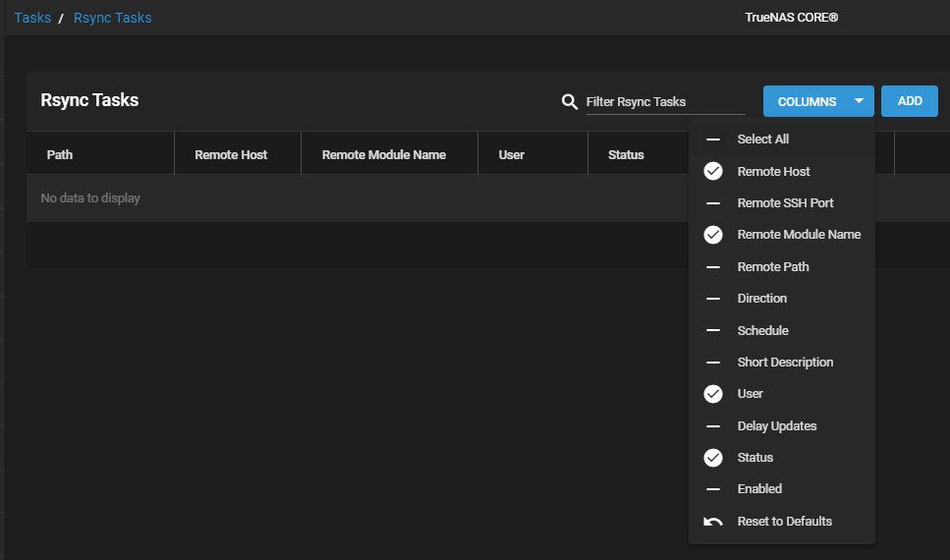Click the checkmark icon beside Status
950x560 pixels.
(713, 458)
